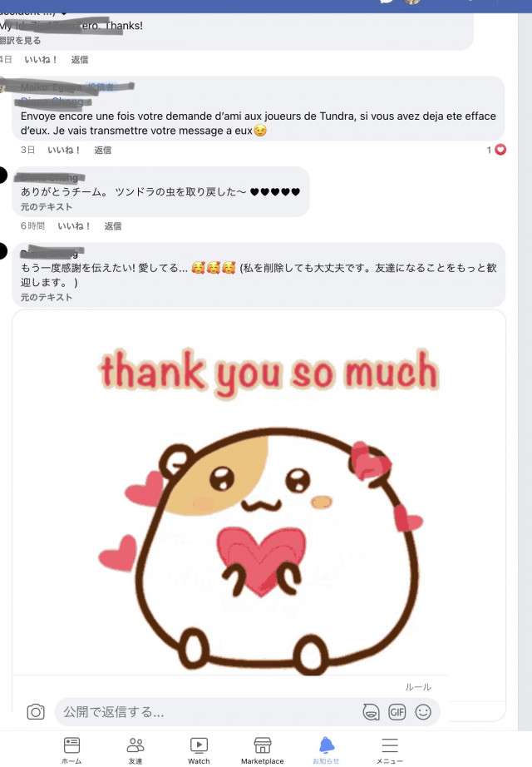Screen dimensions: 532x767
Task: Reply to the ありがとうチーム comment
Action: click(113, 226)
